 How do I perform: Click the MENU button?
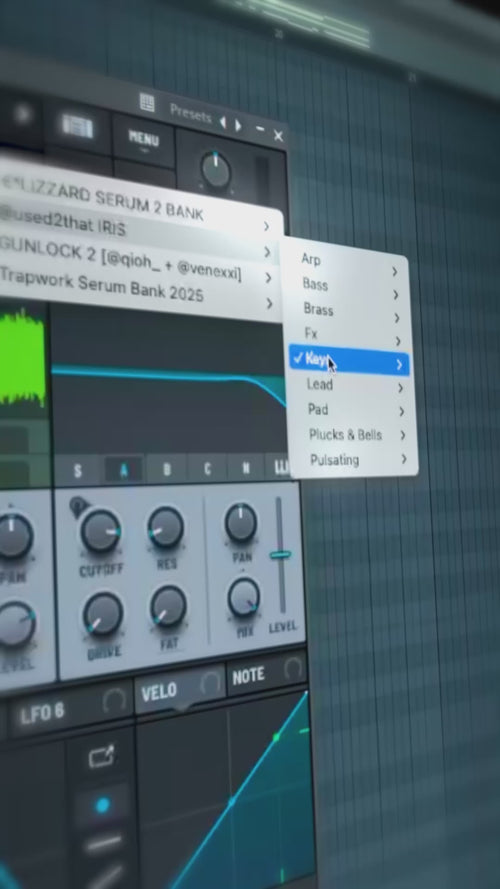pyautogui.click(x=143, y=139)
